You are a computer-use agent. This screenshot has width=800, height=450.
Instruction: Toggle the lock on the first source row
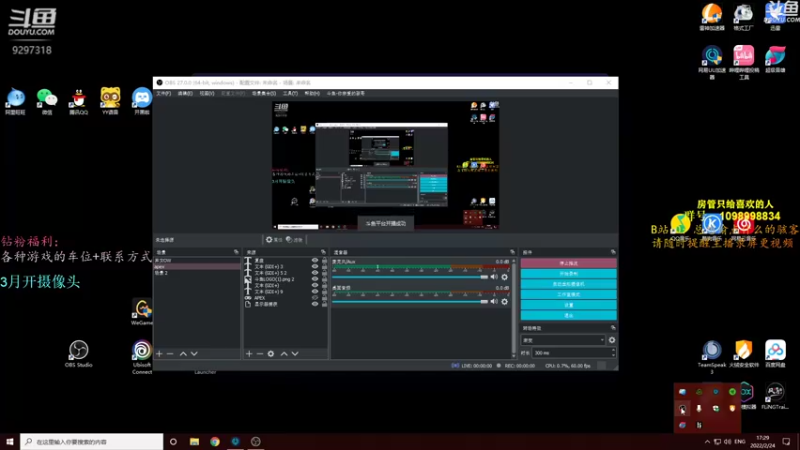click(324, 260)
